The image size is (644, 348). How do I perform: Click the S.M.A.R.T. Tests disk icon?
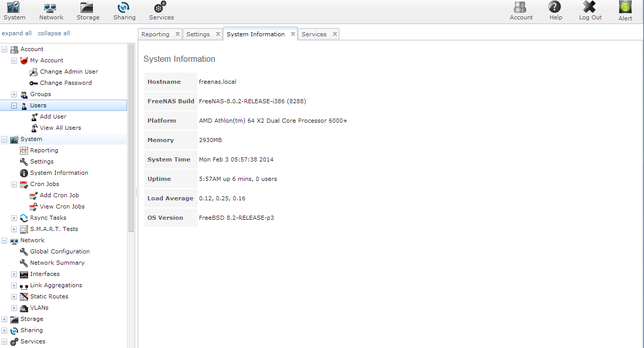pos(24,229)
